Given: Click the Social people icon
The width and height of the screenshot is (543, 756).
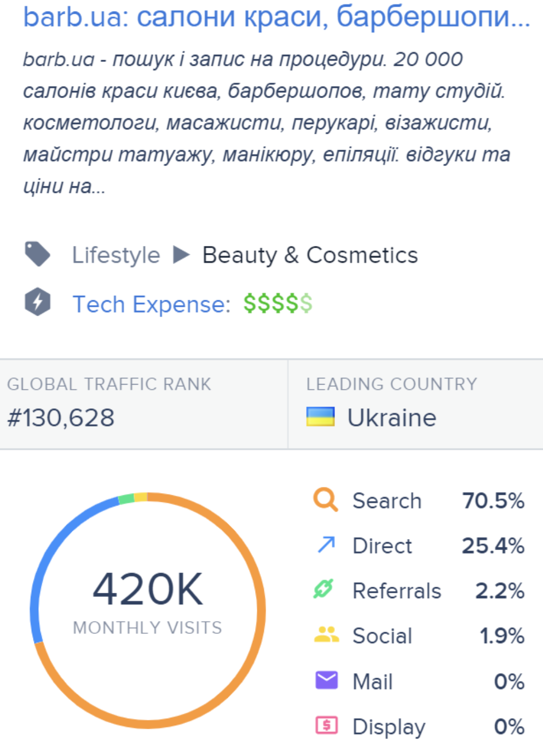Looking at the screenshot, I should coord(327,634).
